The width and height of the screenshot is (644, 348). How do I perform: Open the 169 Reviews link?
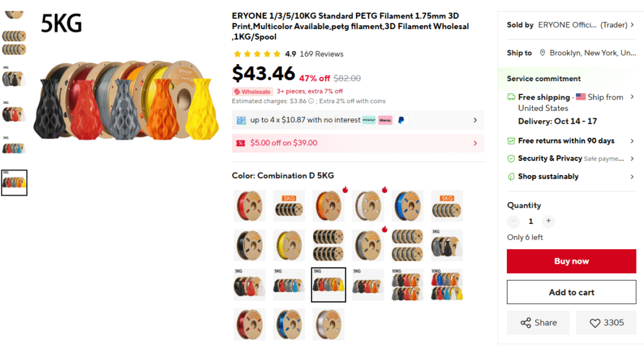[321, 54]
